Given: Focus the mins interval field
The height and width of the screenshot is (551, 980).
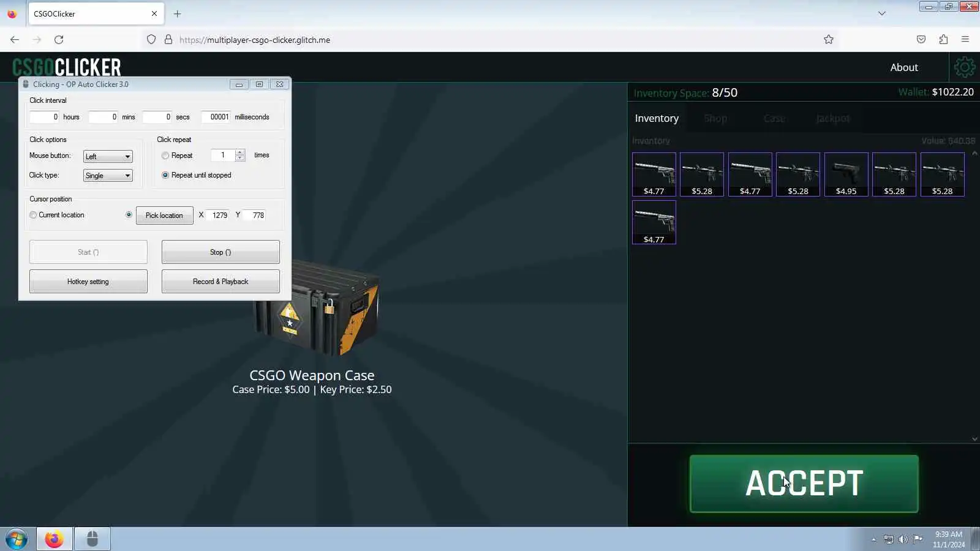Looking at the screenshot, I should pos(103,117).
